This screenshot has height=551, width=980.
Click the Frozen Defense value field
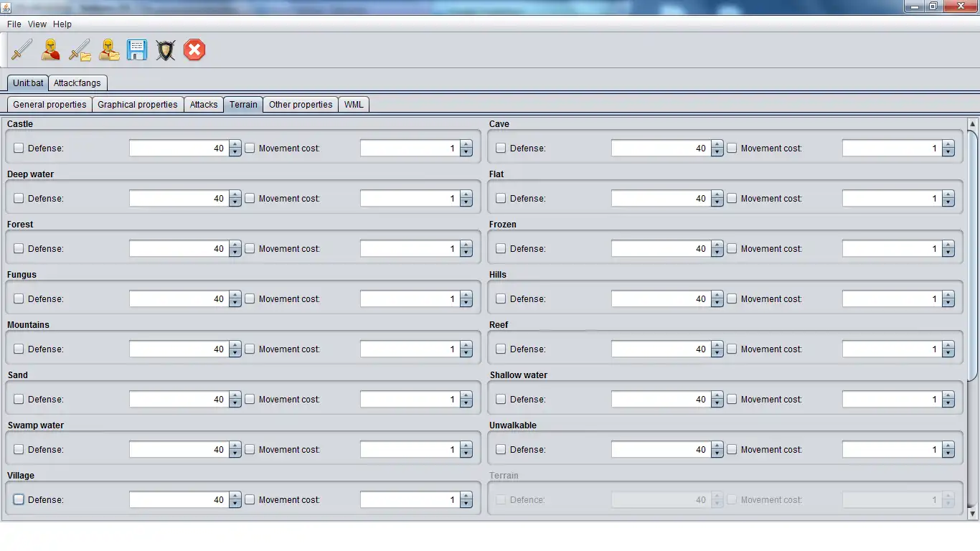tap(661, 249)
